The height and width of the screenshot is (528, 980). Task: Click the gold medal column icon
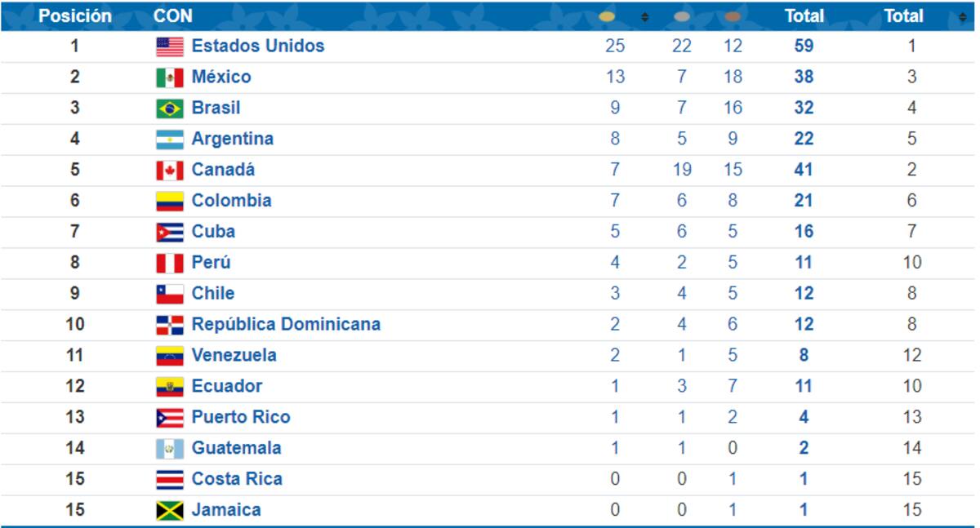pos(607,16)
